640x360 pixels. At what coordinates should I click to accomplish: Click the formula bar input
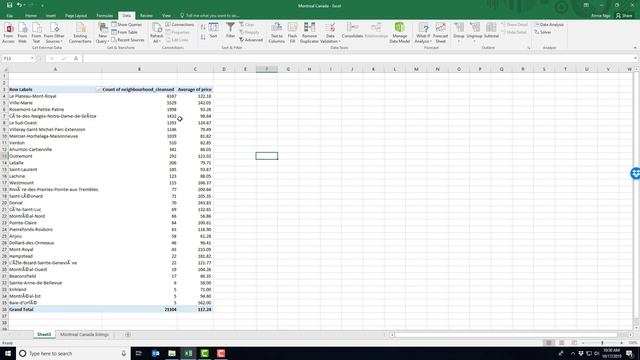[359, 58]
